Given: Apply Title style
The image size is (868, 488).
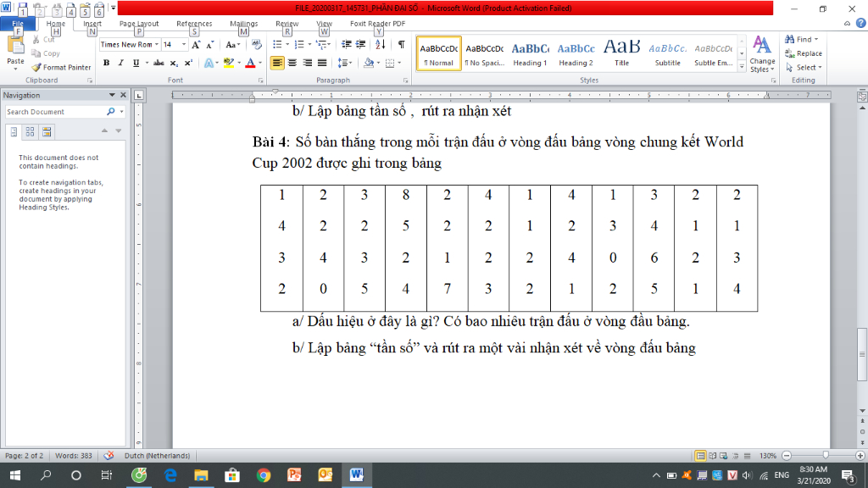Looking at the screenshot, I should (621, 53).
